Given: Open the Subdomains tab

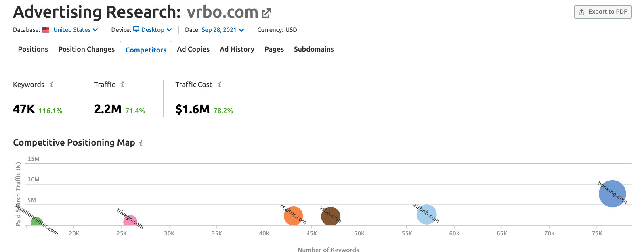Looking at the screenshot, I should 314,49.
